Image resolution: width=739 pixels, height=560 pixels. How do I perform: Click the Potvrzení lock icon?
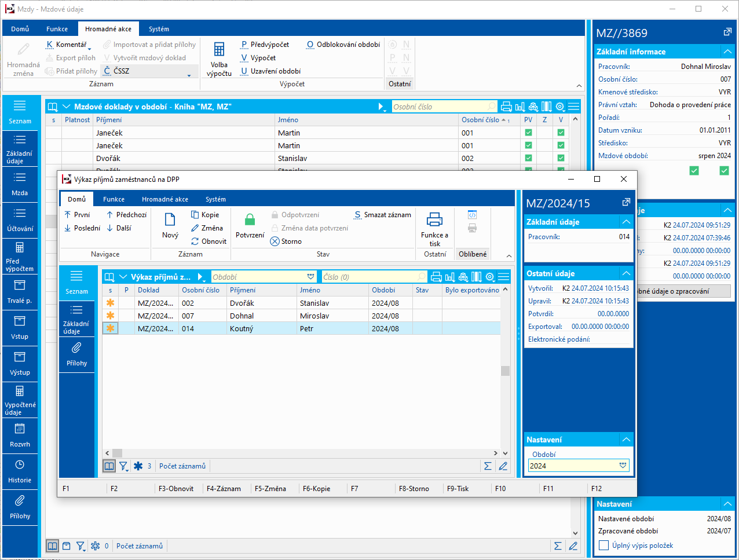click(250, 220)
